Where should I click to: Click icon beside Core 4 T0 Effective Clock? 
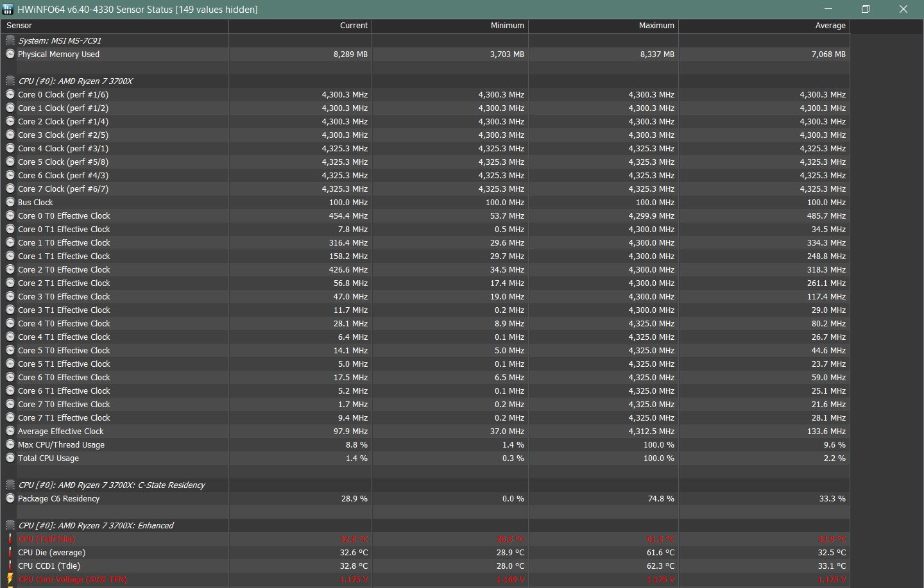[x=10, y=323]
